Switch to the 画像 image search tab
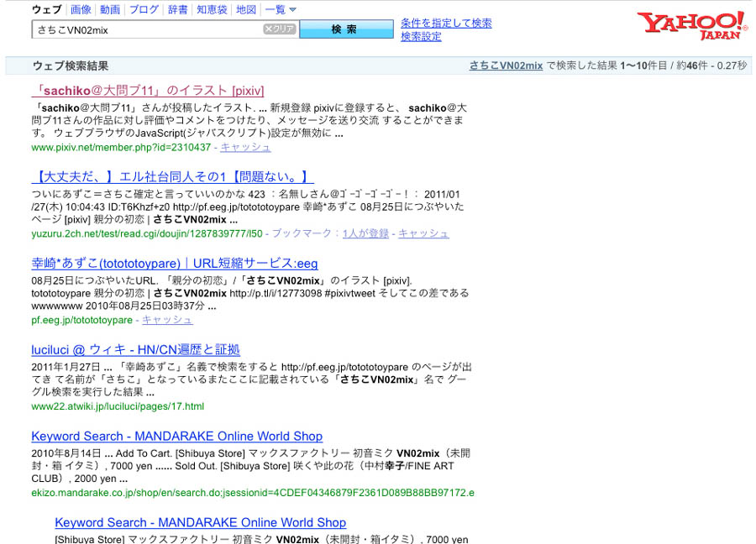Viewport: 756px width, 544px height. click(x=81, y=10)
